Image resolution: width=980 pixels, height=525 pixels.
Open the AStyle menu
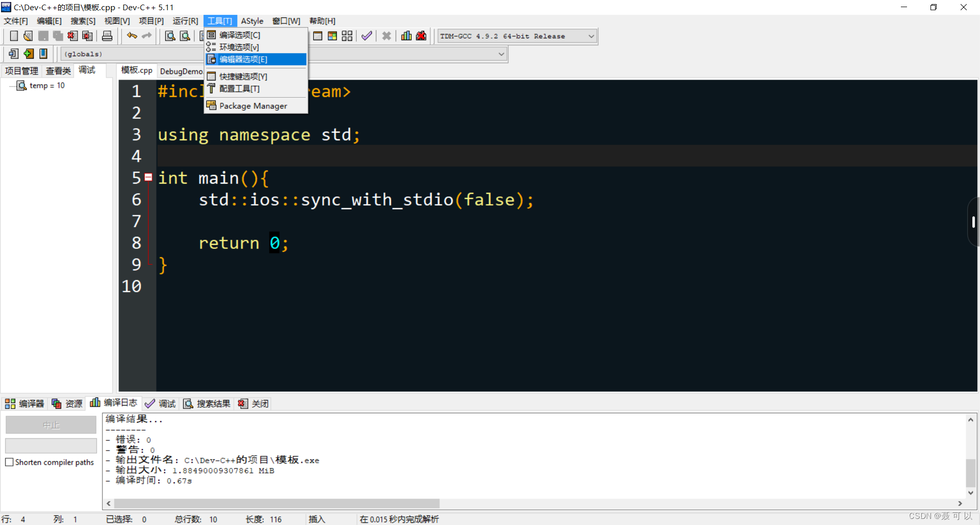[x=252, y=21]
